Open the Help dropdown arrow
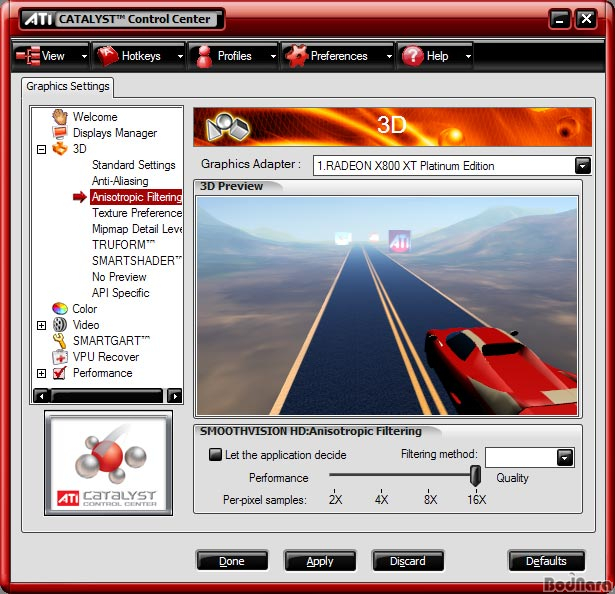The width and height of the screenshot is (615, 594). pos(468,56)
